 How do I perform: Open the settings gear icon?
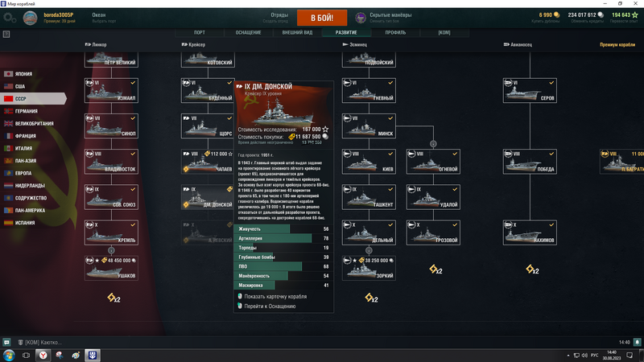pos(9,18)
